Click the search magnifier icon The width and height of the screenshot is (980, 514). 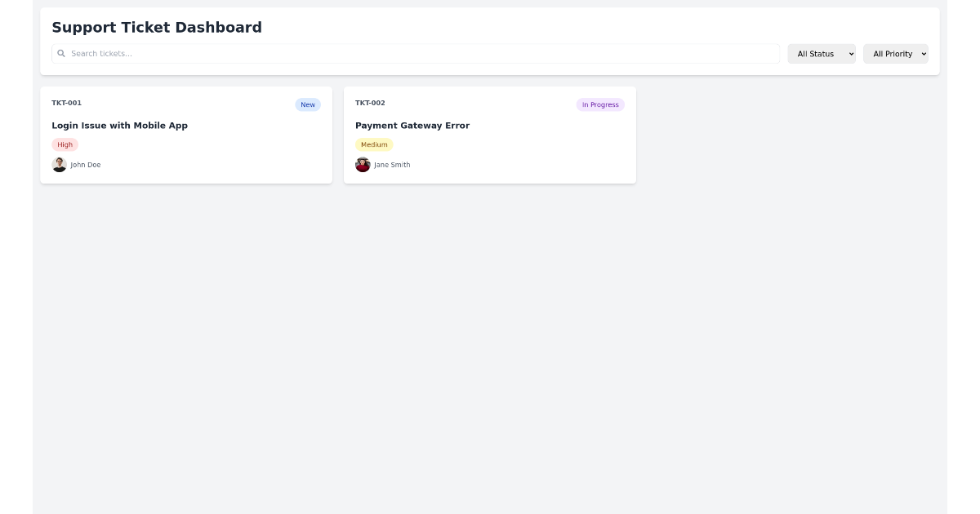tap(61, 53)
